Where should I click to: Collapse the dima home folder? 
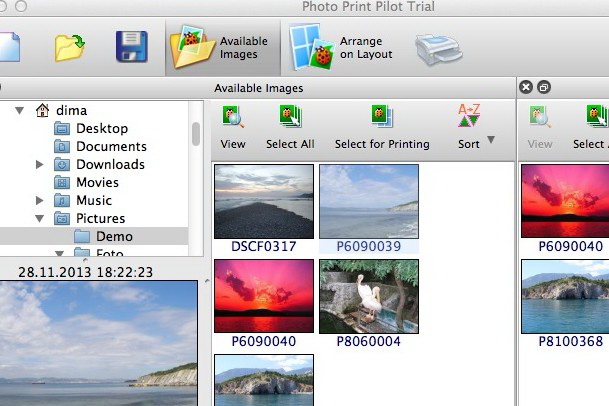click(x=19, y=111)
